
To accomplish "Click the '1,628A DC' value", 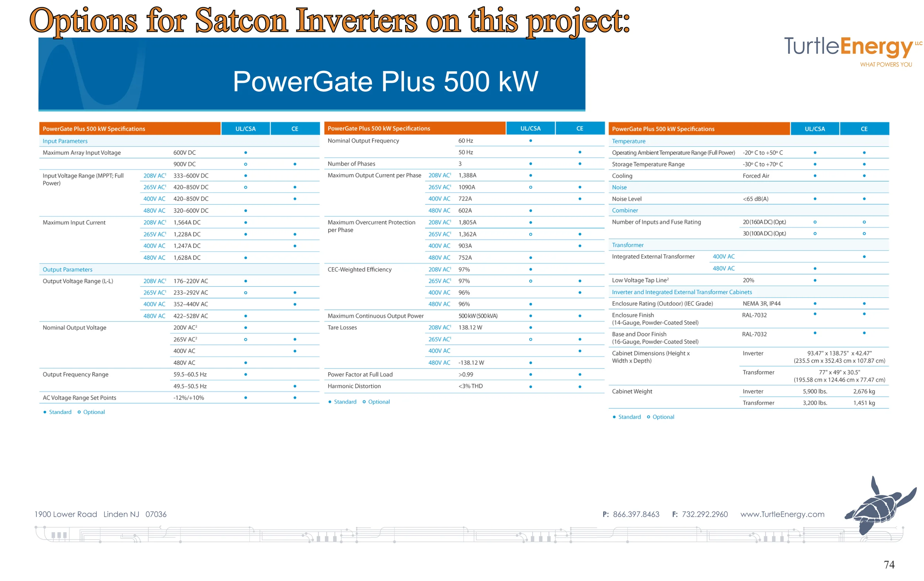I will (187, 258).
